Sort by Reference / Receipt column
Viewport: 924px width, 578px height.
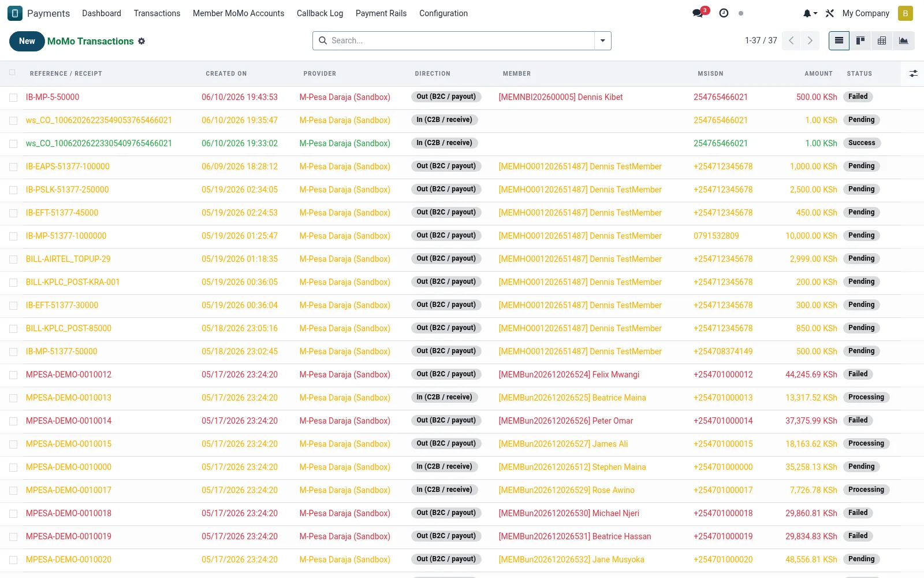point(66,74)
